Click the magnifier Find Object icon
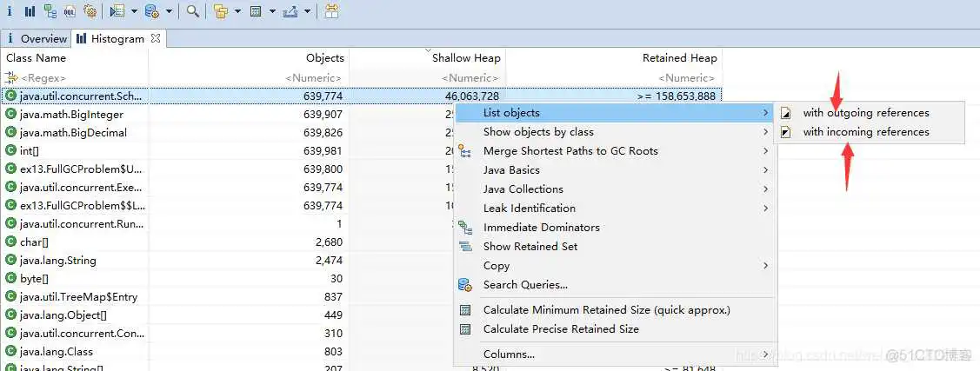The width and height of the screenshot is (980, 371). point(192,11)
